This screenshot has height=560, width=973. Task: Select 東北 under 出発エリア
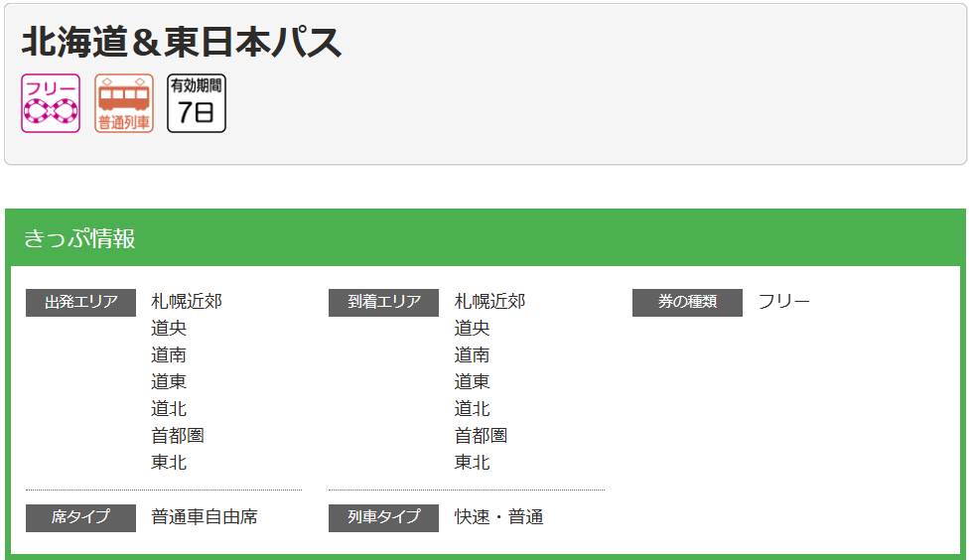169,463
